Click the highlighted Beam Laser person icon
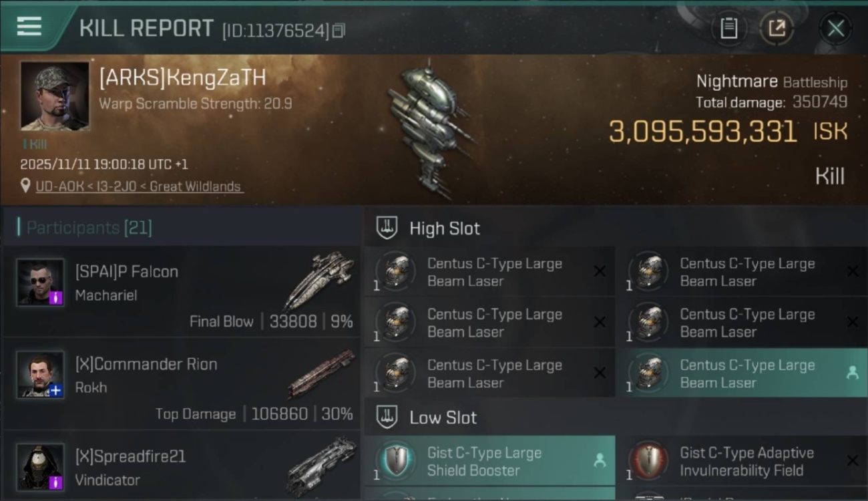This screenshot has height=501, width=868. (x=852, y=373)
